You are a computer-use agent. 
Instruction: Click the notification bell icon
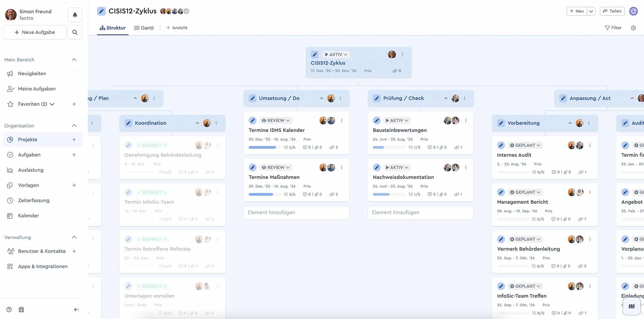click(x=75, y=15)
